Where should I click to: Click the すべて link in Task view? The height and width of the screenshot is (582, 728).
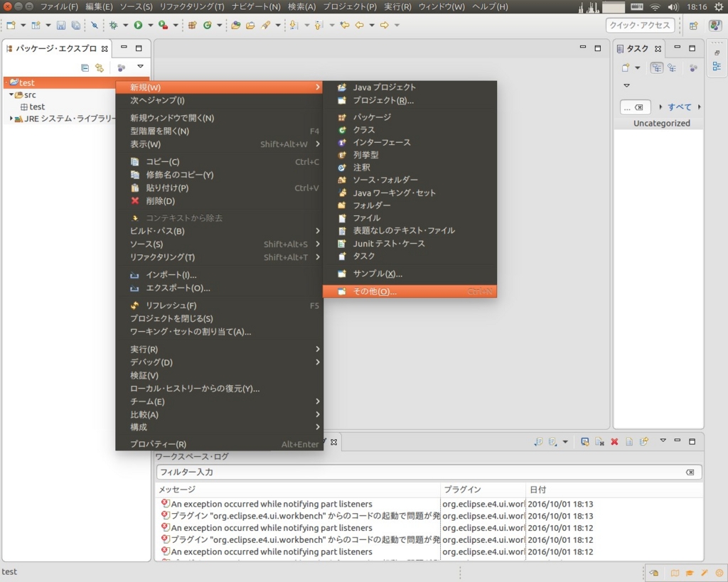(x=679, y=107)
